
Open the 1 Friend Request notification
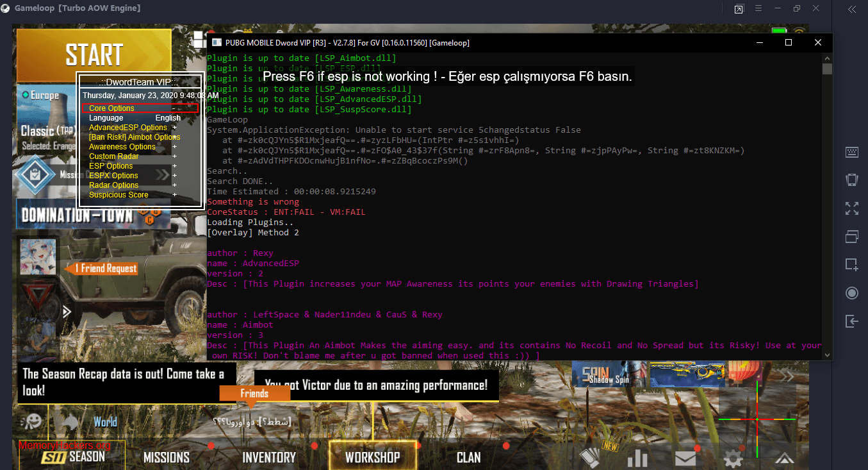tap(103, 269)
